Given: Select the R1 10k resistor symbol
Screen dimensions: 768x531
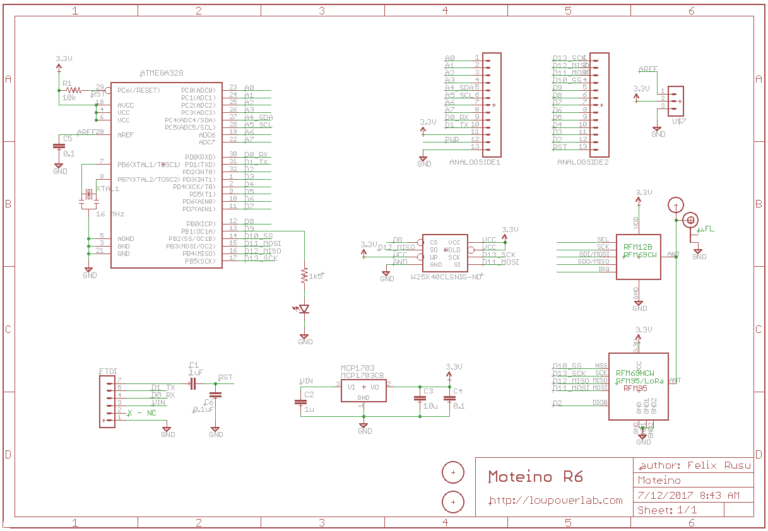Looking at the screenshot, I should 73,90.
